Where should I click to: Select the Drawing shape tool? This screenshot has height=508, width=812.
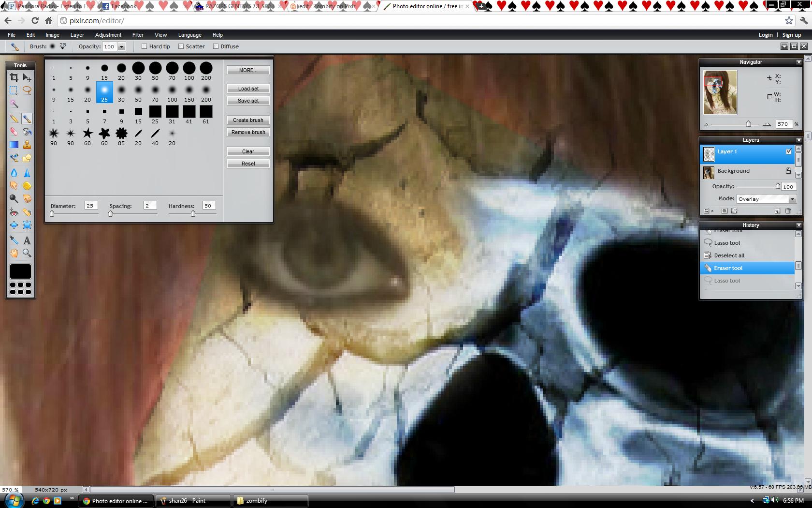coord(27,158)
